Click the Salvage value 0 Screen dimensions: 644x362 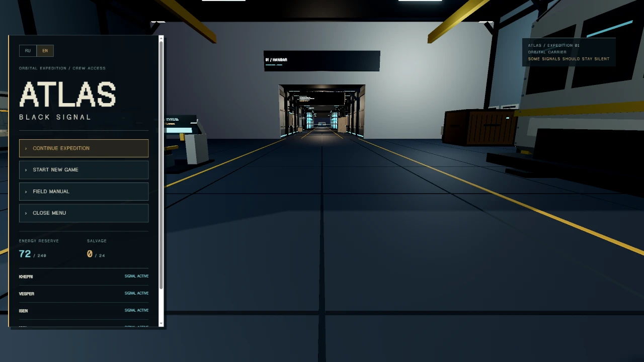[x=90, y=254]
